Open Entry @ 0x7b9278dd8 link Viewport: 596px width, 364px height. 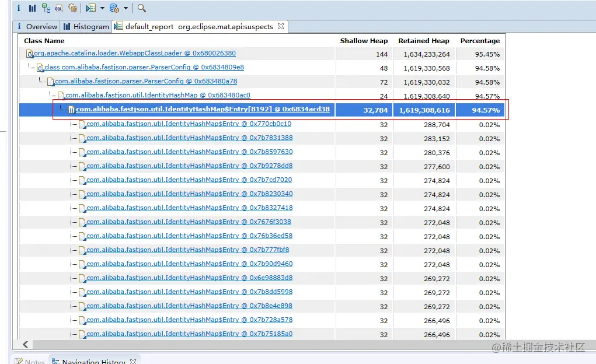[x=190, y=166]
